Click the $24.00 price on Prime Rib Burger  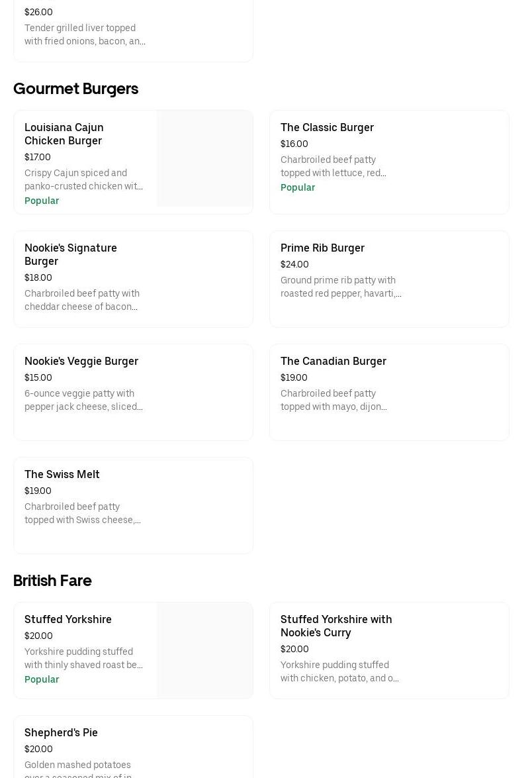[x=294, y=264]
